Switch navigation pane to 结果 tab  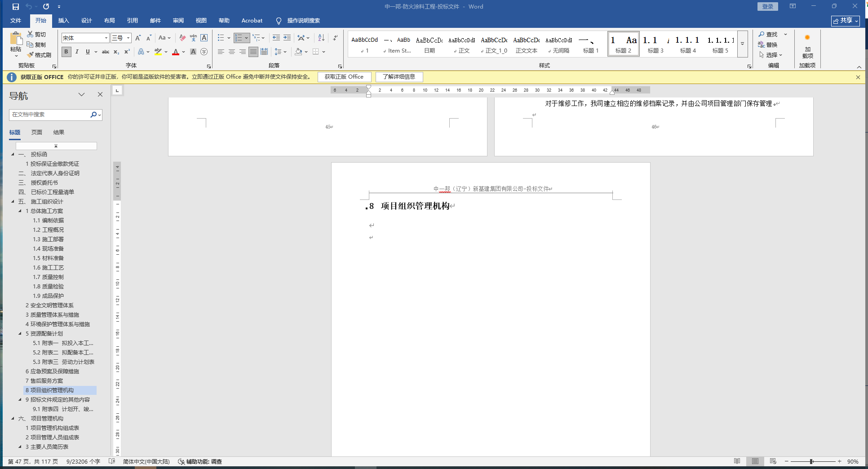coord(59,133)
